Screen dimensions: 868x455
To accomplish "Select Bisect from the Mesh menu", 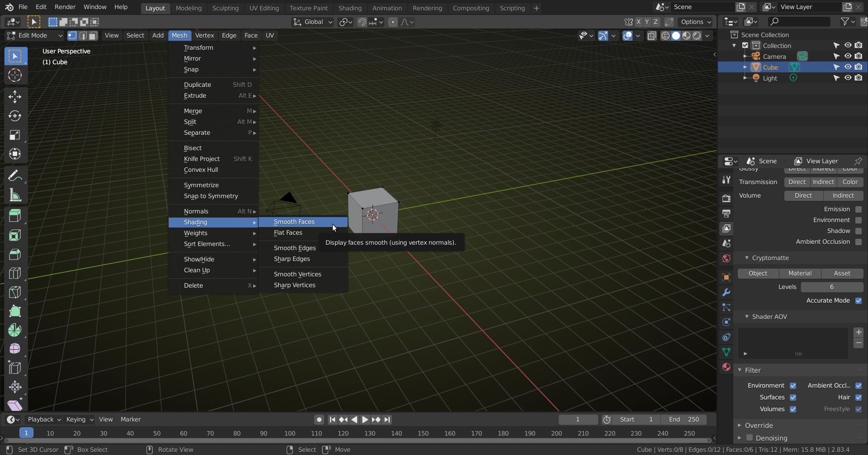I will (x=213, y=148).
